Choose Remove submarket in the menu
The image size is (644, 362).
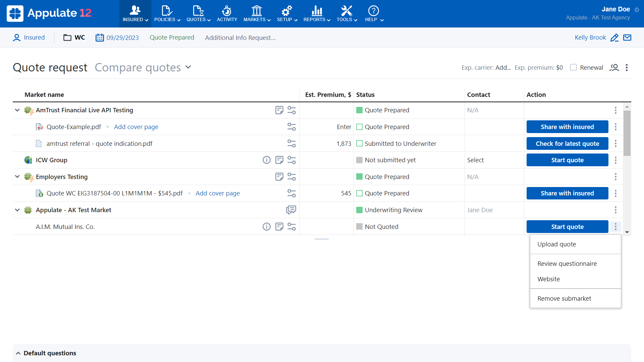pyautogui.click(x=564, y=298)
